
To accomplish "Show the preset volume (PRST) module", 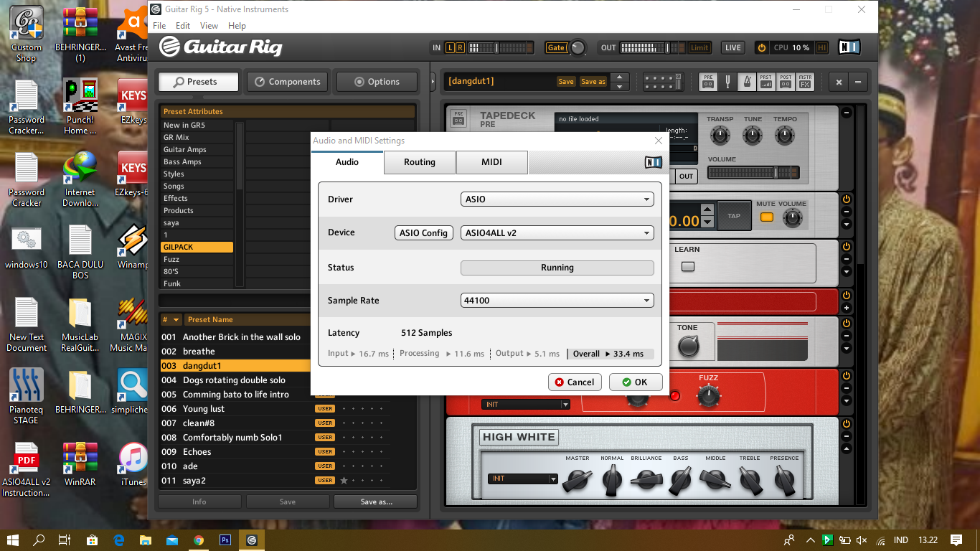I will 766,81.
